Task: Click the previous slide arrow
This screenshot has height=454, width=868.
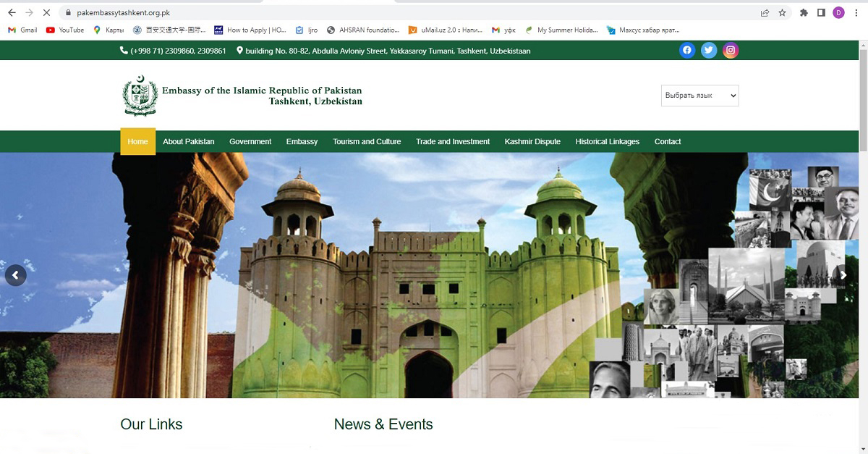Action: point(16,275)
